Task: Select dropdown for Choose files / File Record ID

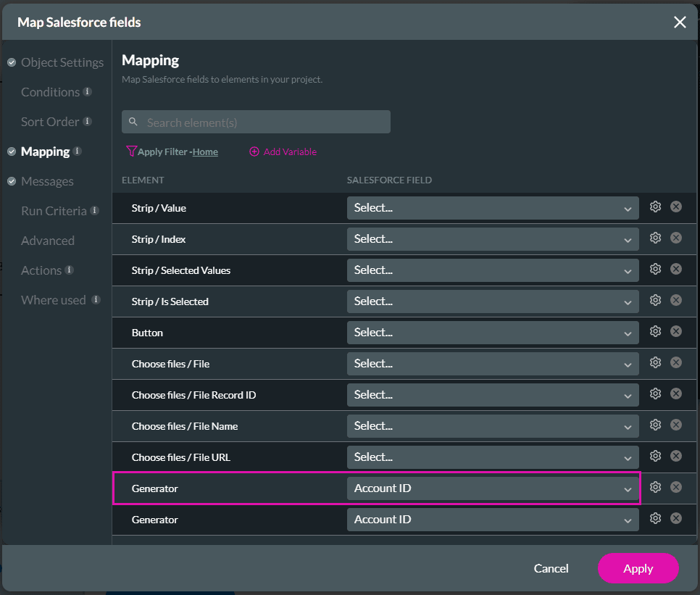Action: pyautogui.click(x=492, y=395)
